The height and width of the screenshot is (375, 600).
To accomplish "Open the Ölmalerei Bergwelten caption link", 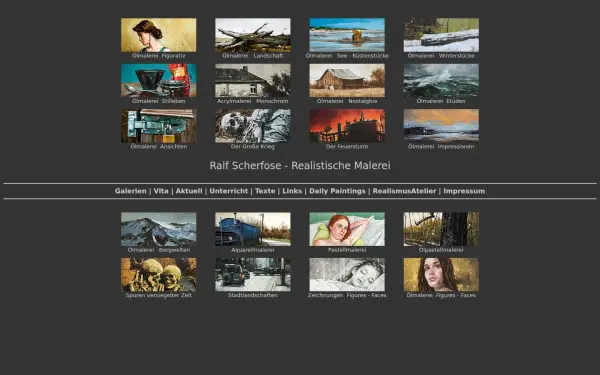I will pos(158,250).
